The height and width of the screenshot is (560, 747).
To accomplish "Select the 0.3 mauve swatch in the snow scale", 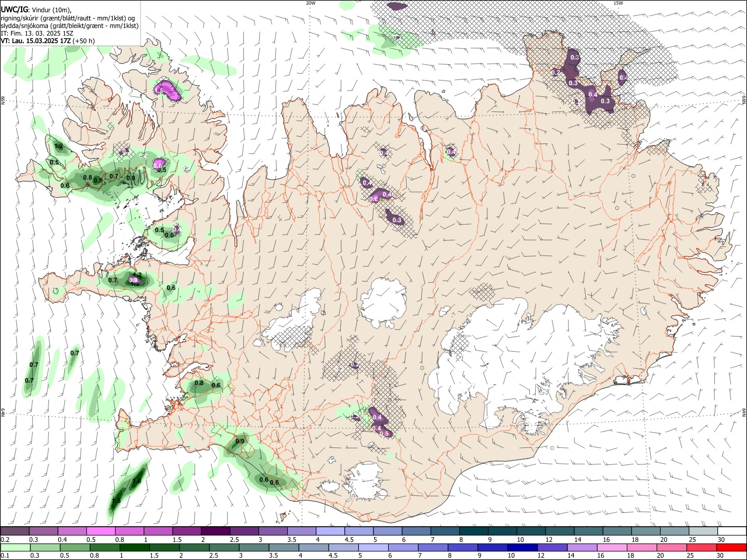I will pyautogui.click(x=44, y=531).
